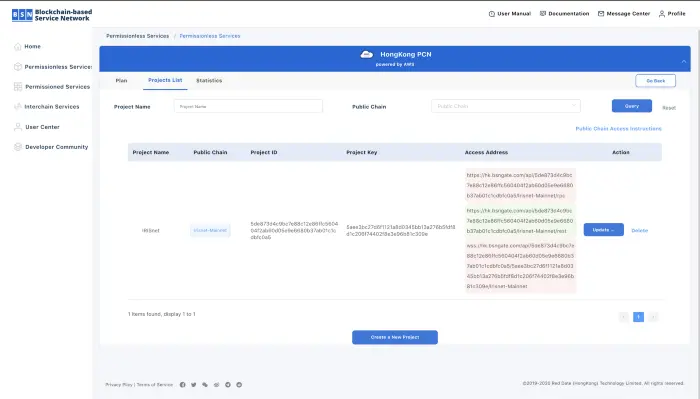Switch to the Statistics tab
This screenshot has height=399, width=700.
(x=209, y=81)
